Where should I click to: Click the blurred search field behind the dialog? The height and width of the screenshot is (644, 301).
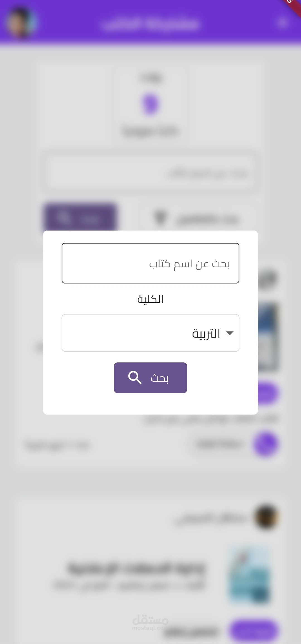tap(151, 173)
